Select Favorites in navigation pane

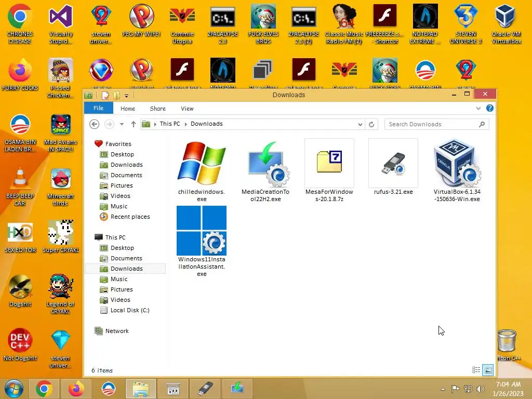pyautogui.click(x=118, y=144)
